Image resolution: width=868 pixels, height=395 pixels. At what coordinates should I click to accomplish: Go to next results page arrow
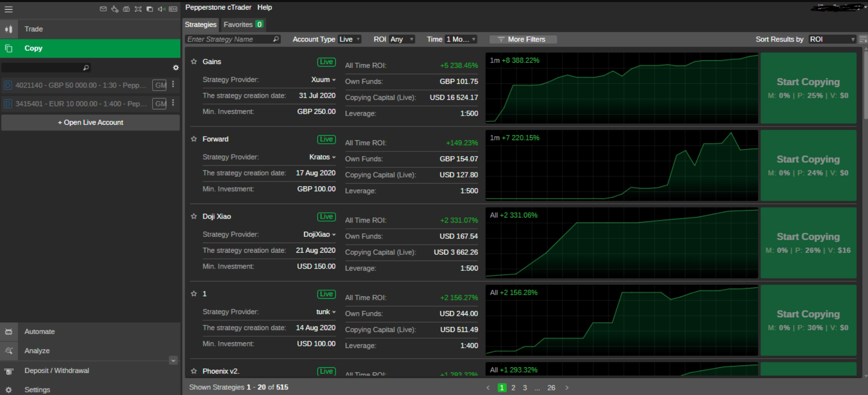(567, 388)
